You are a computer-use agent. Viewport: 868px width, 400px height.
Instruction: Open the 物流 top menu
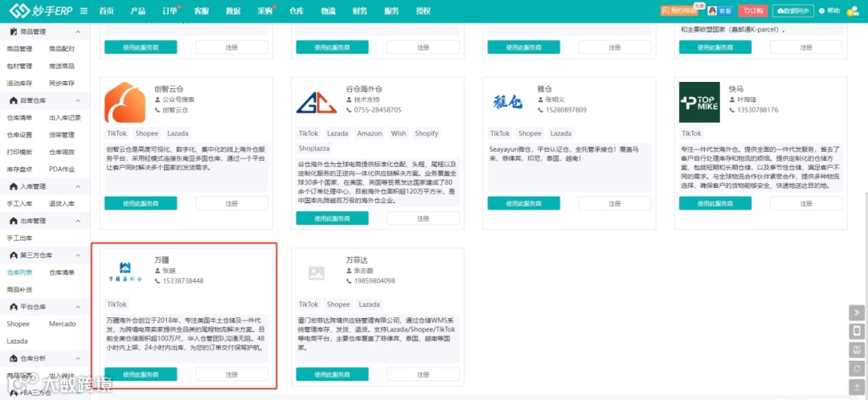328,11
